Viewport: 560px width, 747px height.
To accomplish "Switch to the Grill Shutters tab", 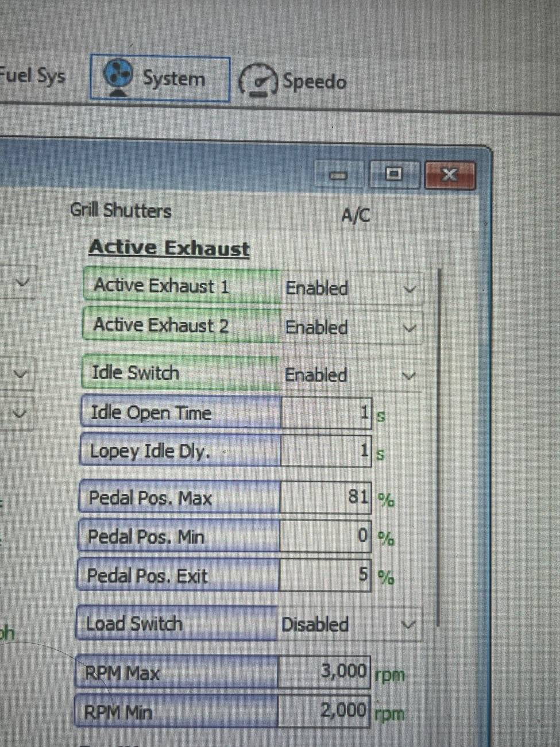I will click(x=121, y=210).
